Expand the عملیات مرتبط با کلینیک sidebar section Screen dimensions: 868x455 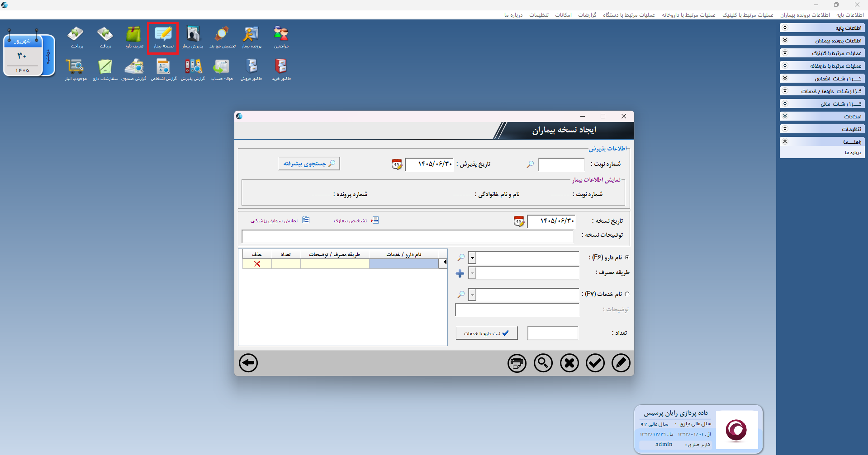(x=822, y=53)
